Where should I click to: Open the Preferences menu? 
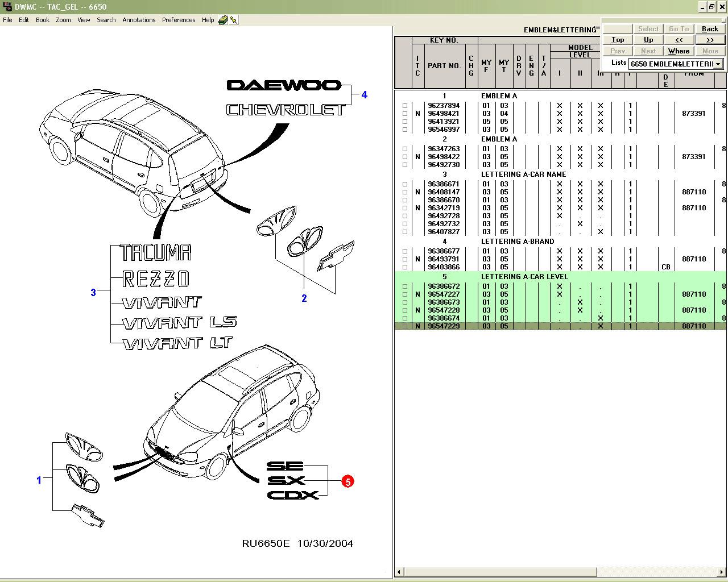[x=179, y=20]
